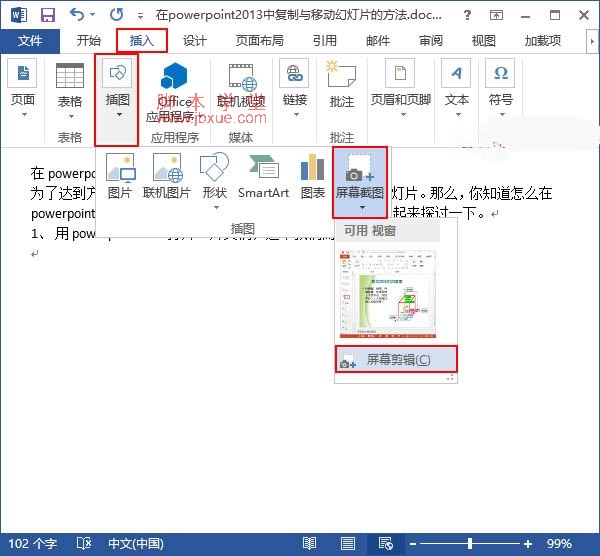
Task: Insert the available PowerPoint window thumbnail
Action: tap(388, 294)
